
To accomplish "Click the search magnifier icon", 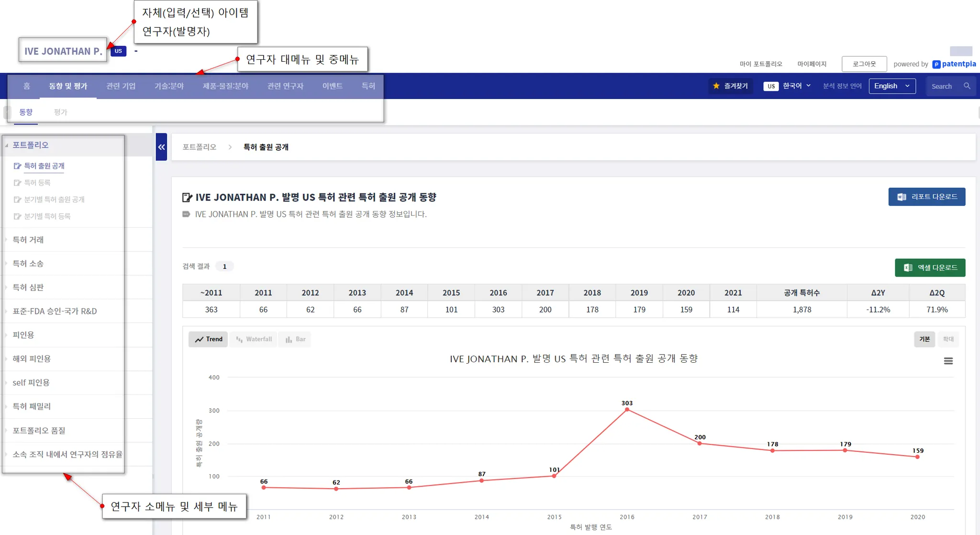I will 967,86.
